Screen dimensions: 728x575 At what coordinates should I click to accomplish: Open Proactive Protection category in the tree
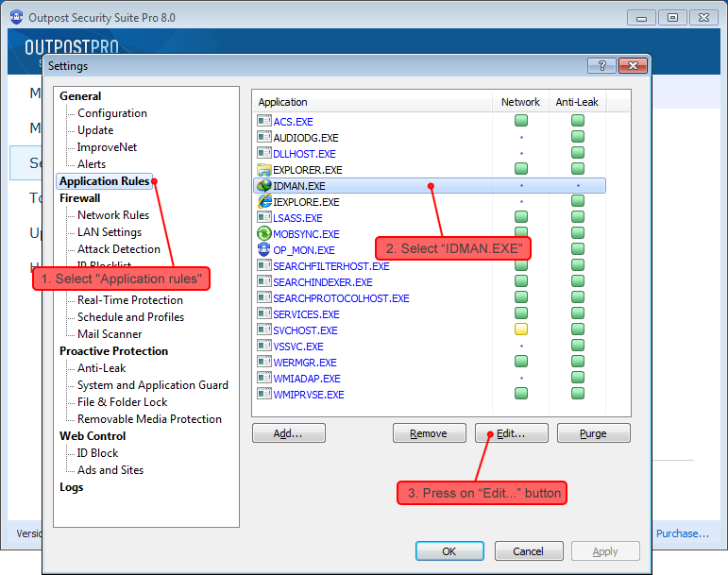113,351
